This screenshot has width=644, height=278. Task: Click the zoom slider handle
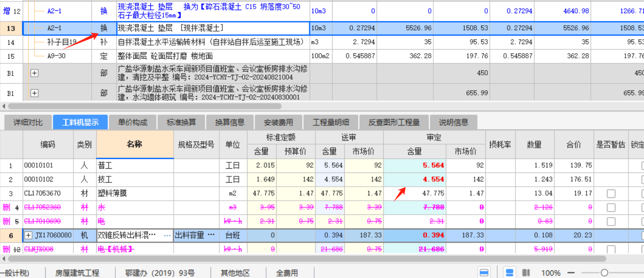click(604, 273)
